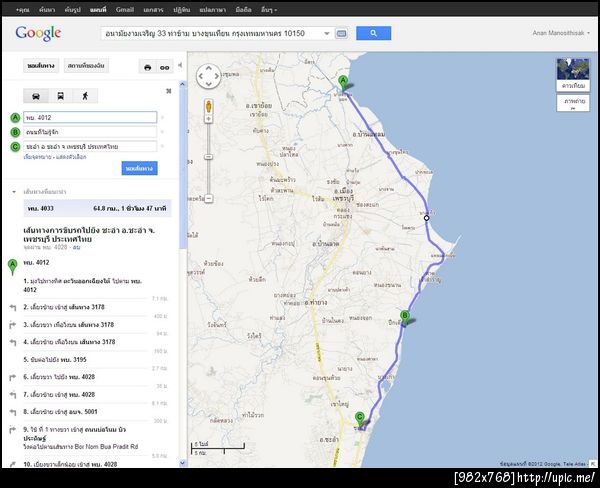600x488 pixels.
Task: Close the directions options X icon
Action: [168, 91]
